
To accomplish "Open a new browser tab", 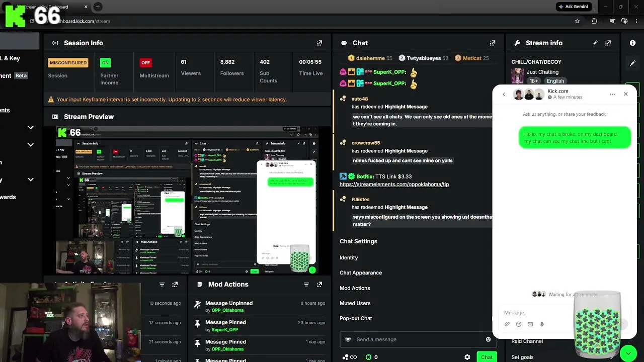I will 98,7.
